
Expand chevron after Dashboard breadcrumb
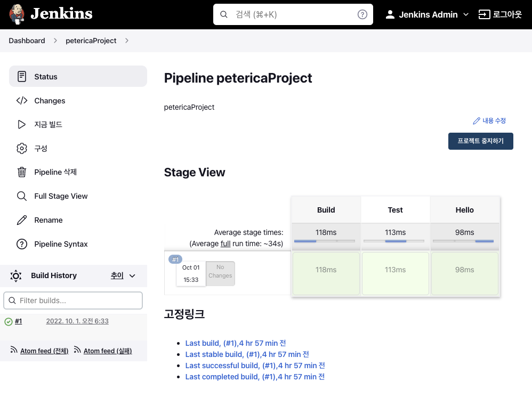click(x=55, y=40)
